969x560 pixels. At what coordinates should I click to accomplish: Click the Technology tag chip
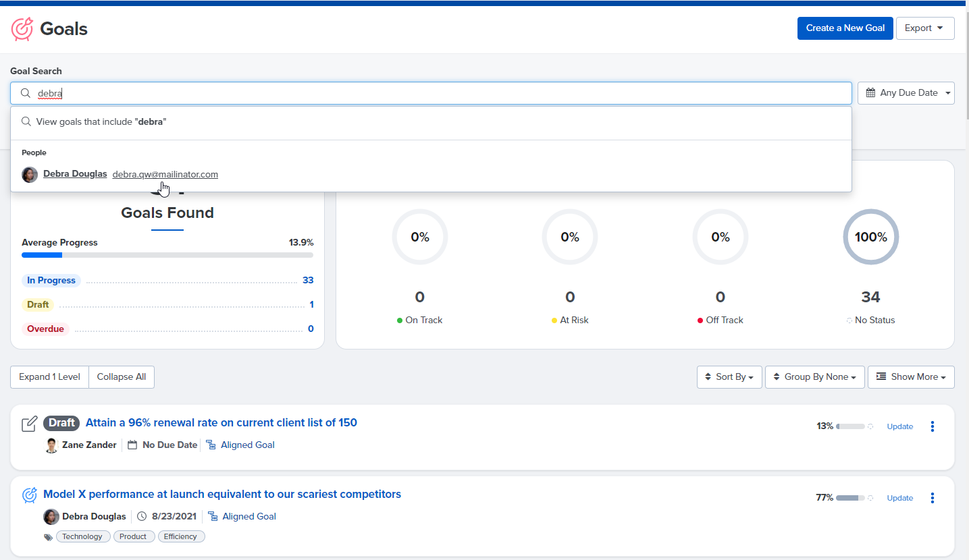click(x=83, y=537)
